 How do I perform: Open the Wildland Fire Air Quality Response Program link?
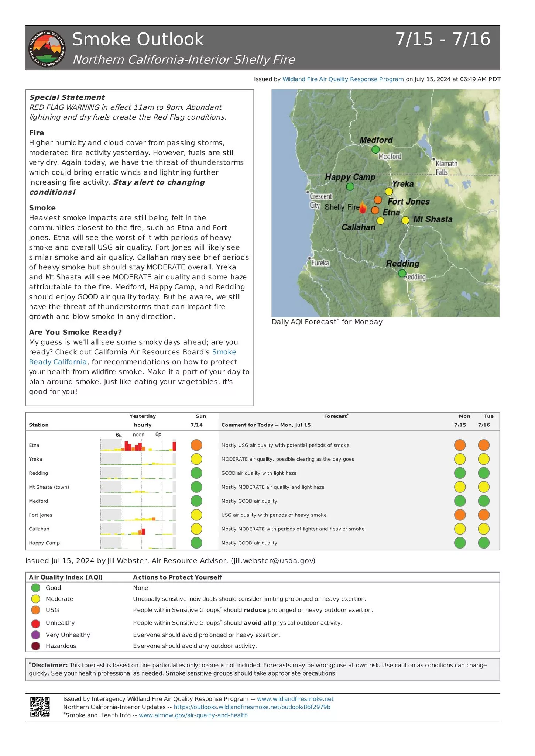(x=343, y=79)
